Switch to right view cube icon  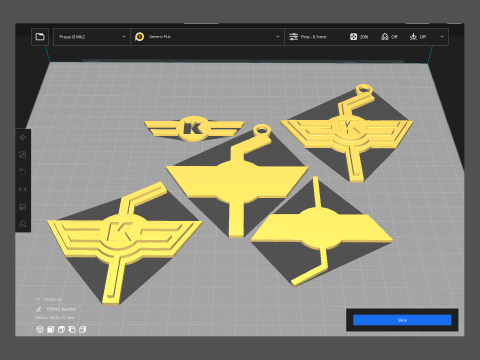[83, 329]
